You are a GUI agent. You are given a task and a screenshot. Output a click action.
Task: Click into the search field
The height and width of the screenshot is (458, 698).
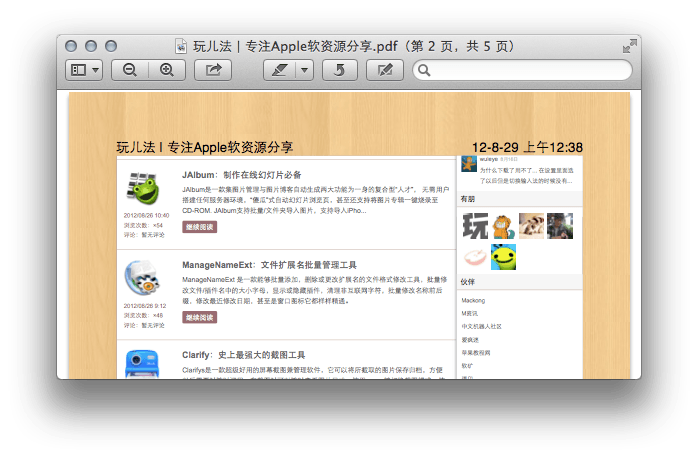point(522,70)
